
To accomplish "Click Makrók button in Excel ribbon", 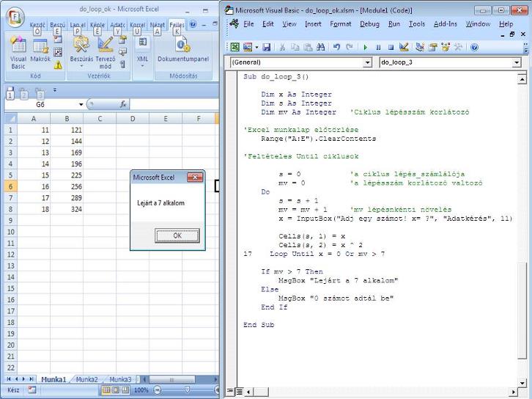I will pos(40,51).
